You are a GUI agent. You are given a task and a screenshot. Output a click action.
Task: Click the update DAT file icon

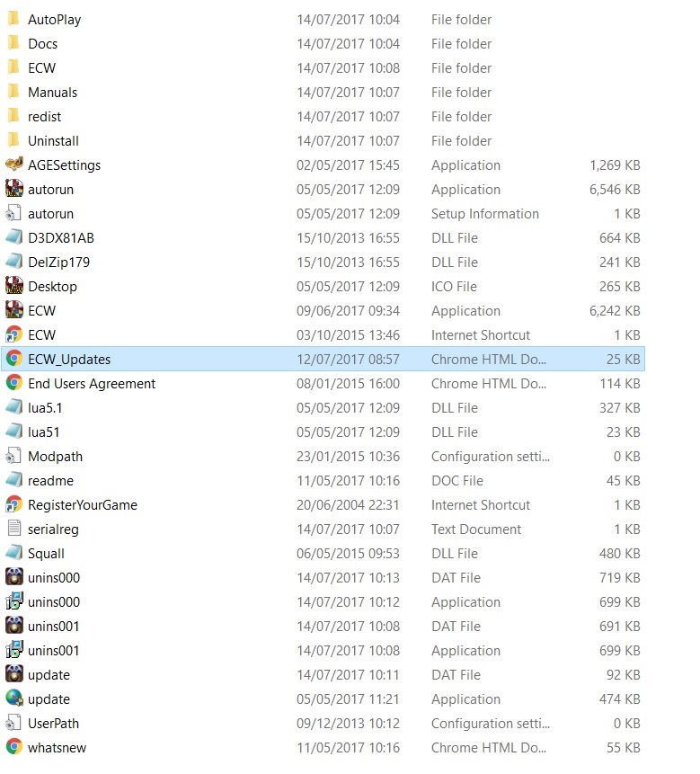(x=13, y=674)
